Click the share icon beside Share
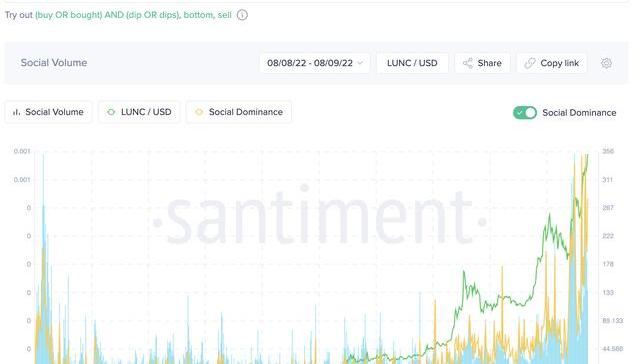Viewport: 640px width, 364px height. pos(468,63)
